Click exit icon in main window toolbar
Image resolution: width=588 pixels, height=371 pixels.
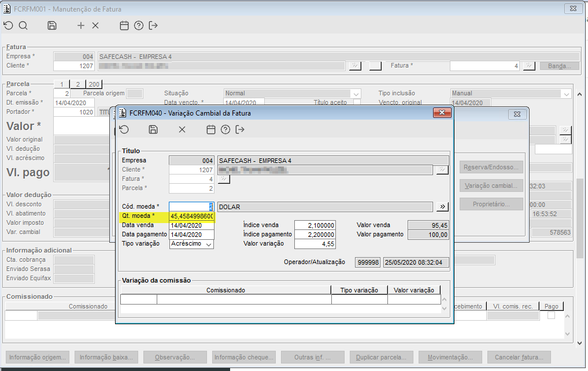(153, 25)
